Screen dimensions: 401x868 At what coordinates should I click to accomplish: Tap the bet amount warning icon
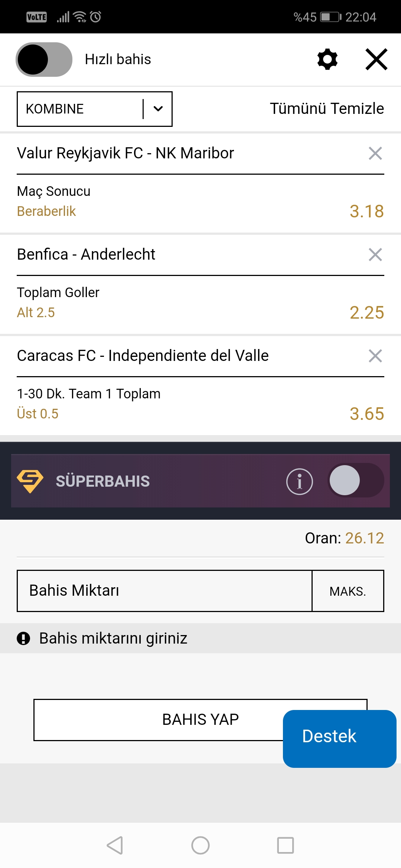(23, 638)
